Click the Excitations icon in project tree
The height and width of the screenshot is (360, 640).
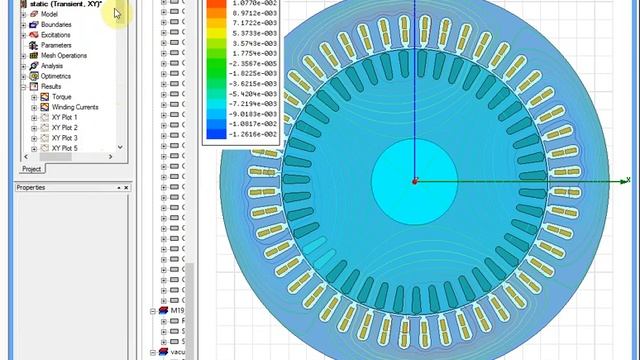tap(34, 35)
